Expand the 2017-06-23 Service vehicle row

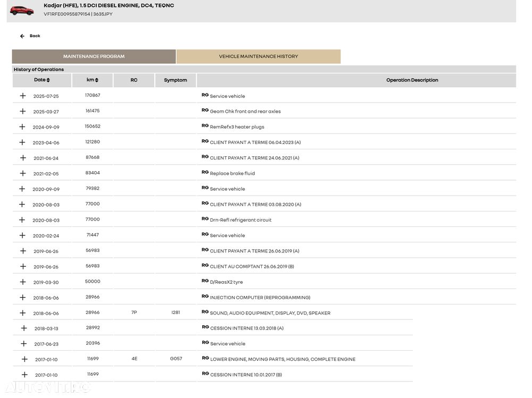[24, 344]
